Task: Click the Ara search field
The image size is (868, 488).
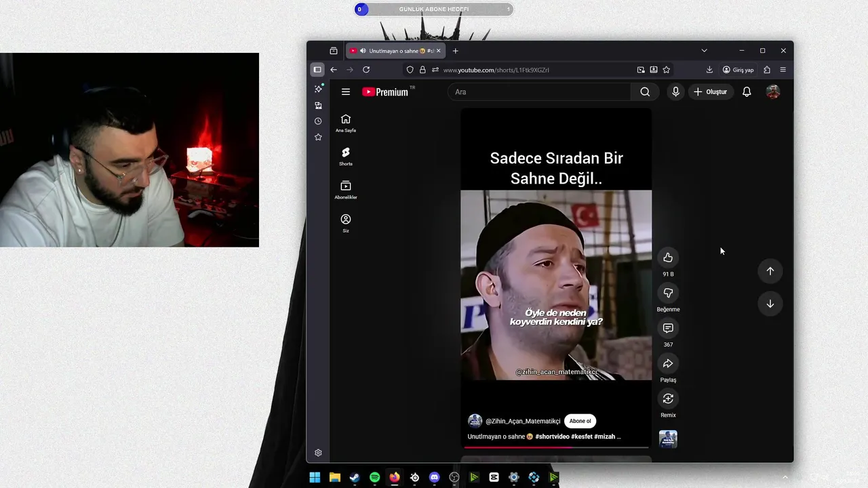Action: click(540, 92)
